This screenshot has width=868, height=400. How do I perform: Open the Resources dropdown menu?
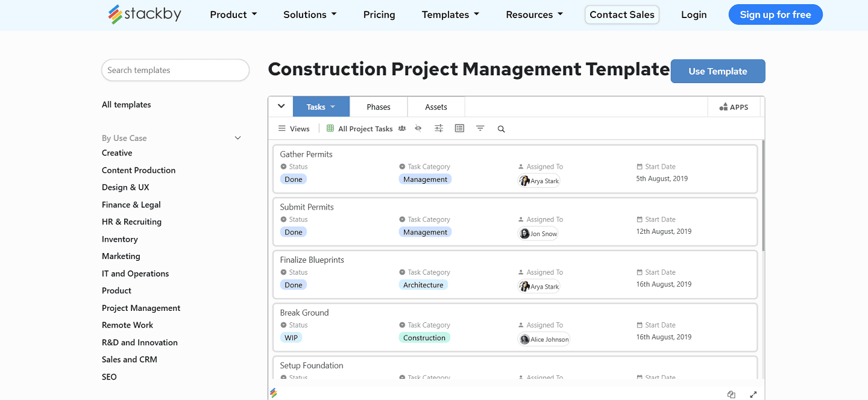pyautogui.click(x=534, y=14)
